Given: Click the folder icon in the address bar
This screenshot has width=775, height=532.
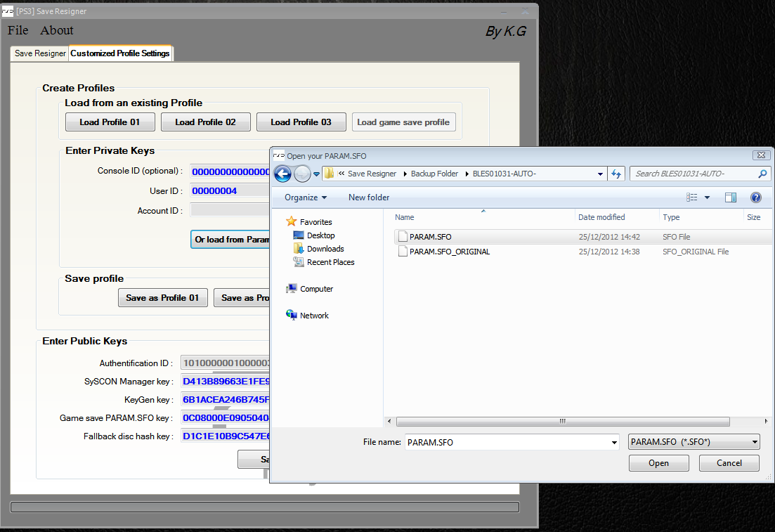Looking at the screenshot, I should coord(329,174).
